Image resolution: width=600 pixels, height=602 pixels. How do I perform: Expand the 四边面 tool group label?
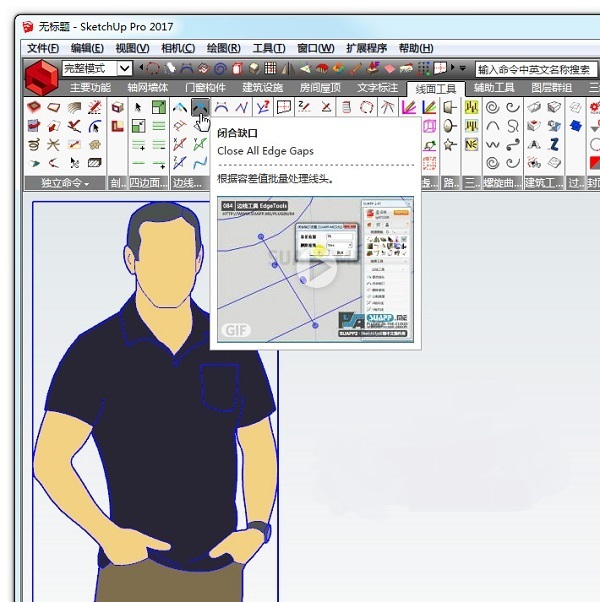point(149,183)
